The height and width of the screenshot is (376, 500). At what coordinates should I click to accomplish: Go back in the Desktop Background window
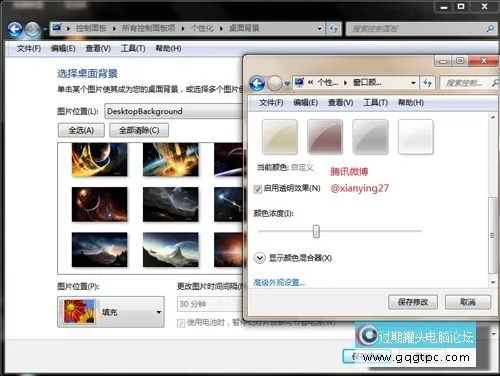pos(15,29)
